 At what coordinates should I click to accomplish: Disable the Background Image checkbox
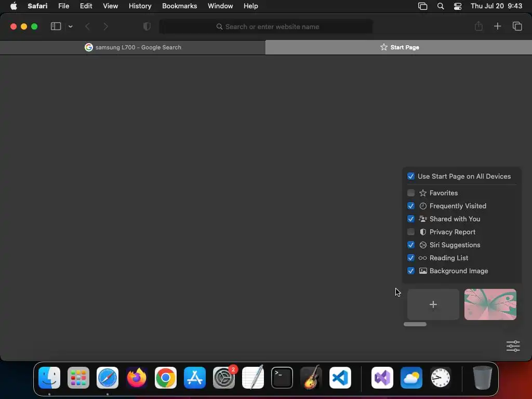pos(411,271)
